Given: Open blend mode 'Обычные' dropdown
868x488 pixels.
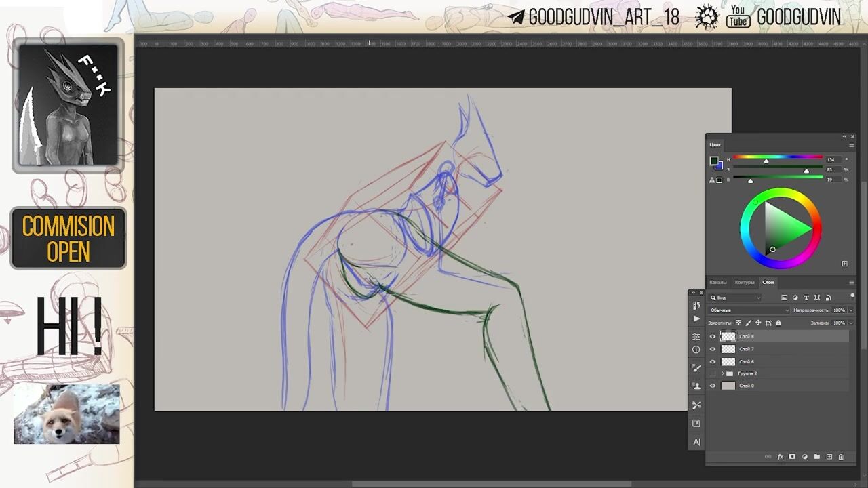Looking at the screenshot, I should click(x=749, y=310).
